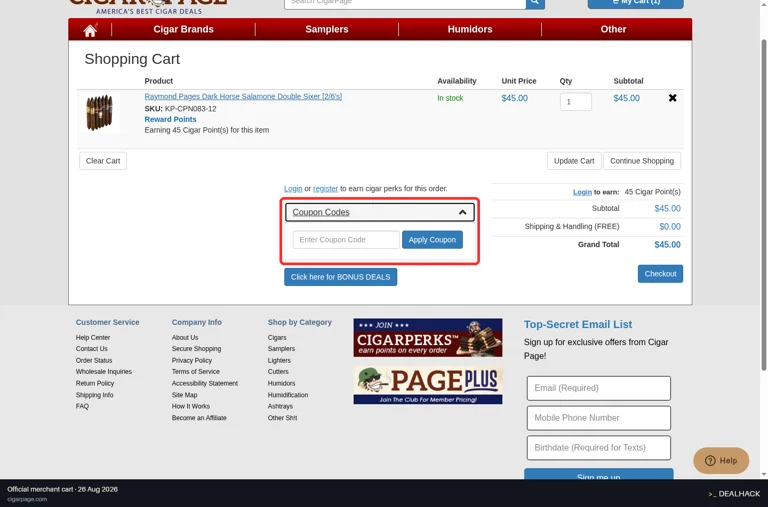Screen dimensions: 768x507
Task: Click the Page Plus club banner
Action: pos(428,385)
